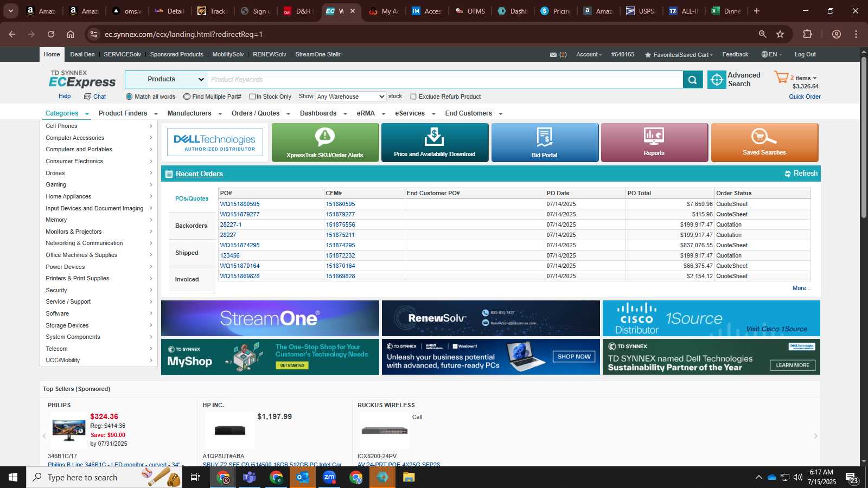The height and width of the screenshot is (488, 868).
Task: Open Chat icon link
Action: (95, 97)
